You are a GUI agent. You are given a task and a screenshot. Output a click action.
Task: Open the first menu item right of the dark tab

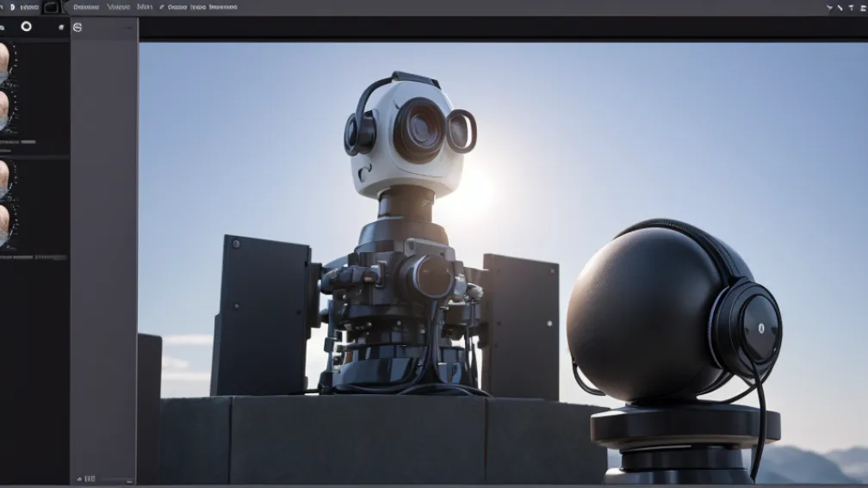pos(86,7)
